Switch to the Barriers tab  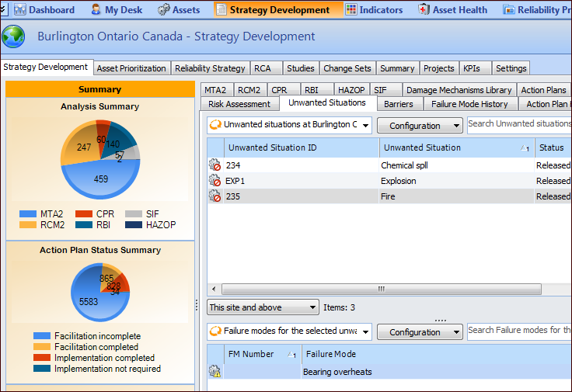click(x=399, y=104)
